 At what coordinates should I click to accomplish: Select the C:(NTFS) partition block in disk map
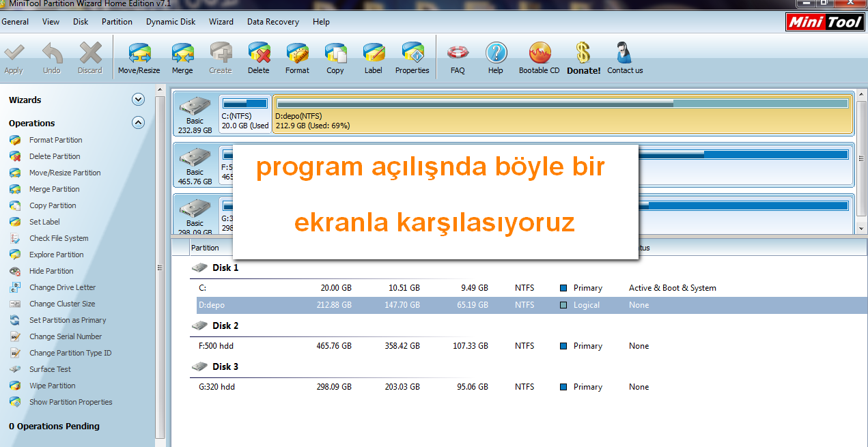click(245, 114)
